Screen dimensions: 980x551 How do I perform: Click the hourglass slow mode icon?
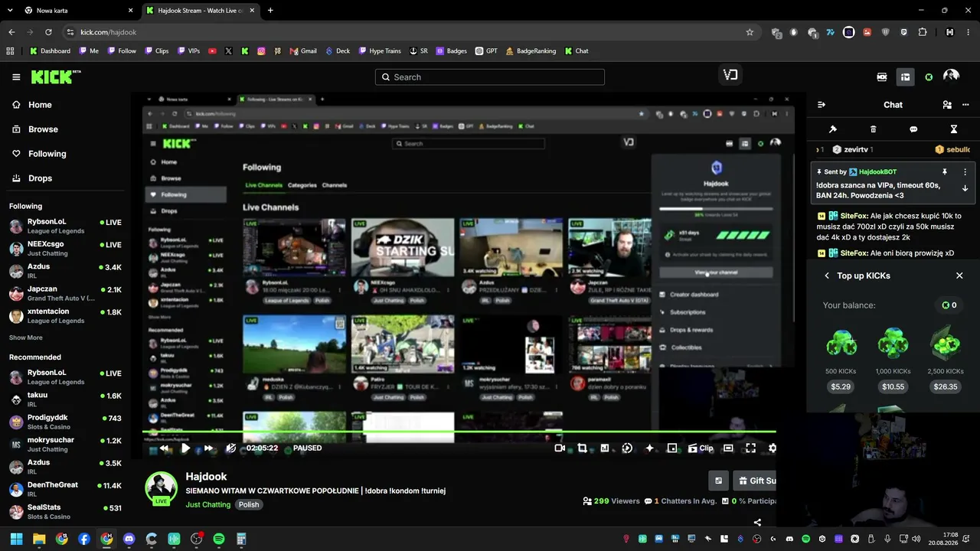pyautogui.click(x=954, y=129)
